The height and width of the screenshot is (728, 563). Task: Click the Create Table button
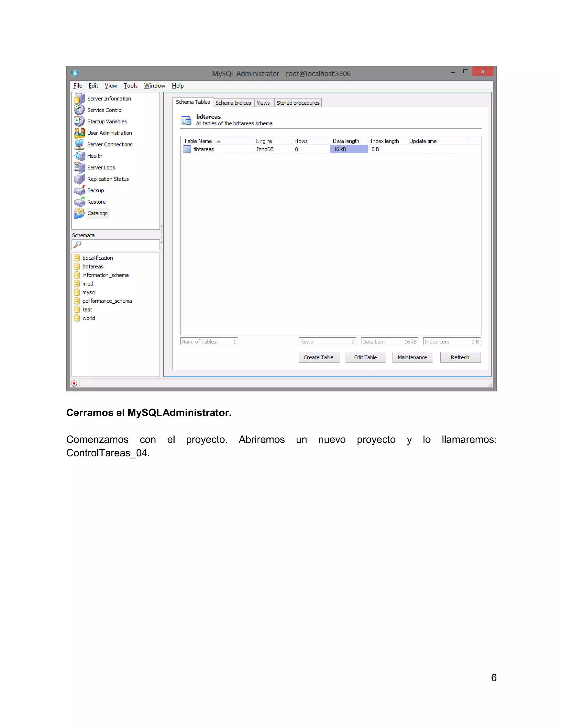[319, 357]
